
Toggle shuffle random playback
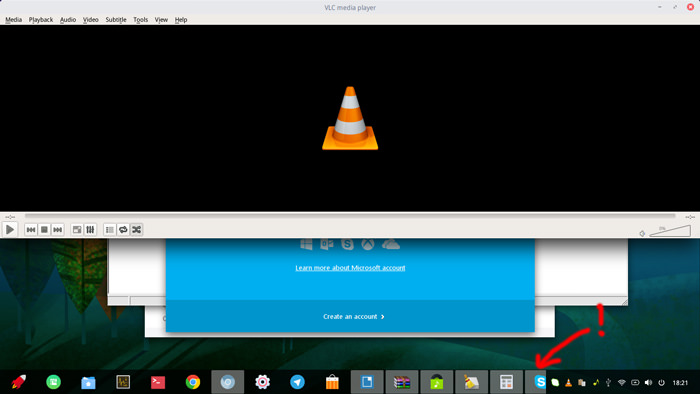(137, 230)
